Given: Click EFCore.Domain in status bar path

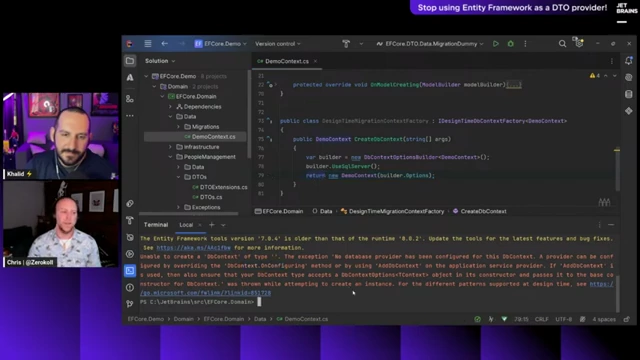Looking at the screenshot, I should point(223,319).
